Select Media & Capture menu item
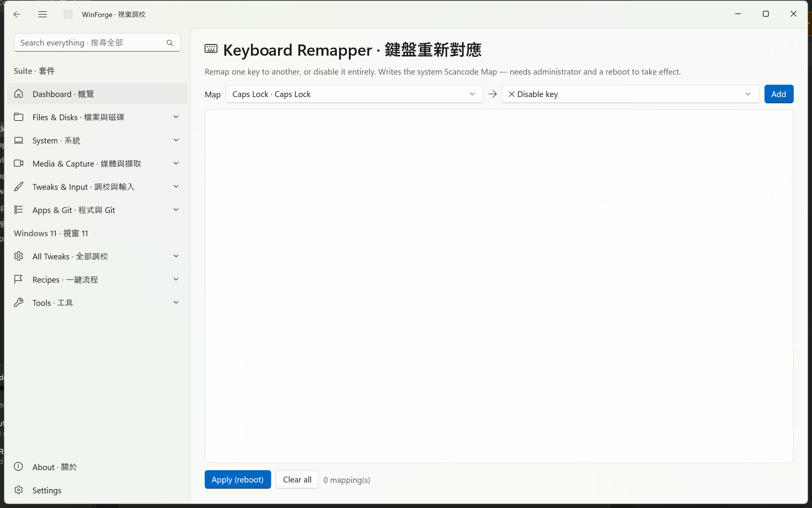Image resolution: width=812 pixels, height=508 pixels. coord(97,164)
